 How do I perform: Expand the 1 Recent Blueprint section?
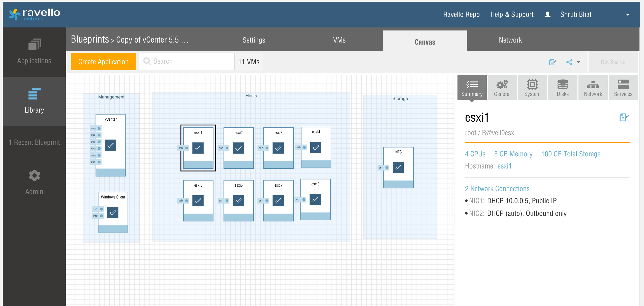pos(34,142)
